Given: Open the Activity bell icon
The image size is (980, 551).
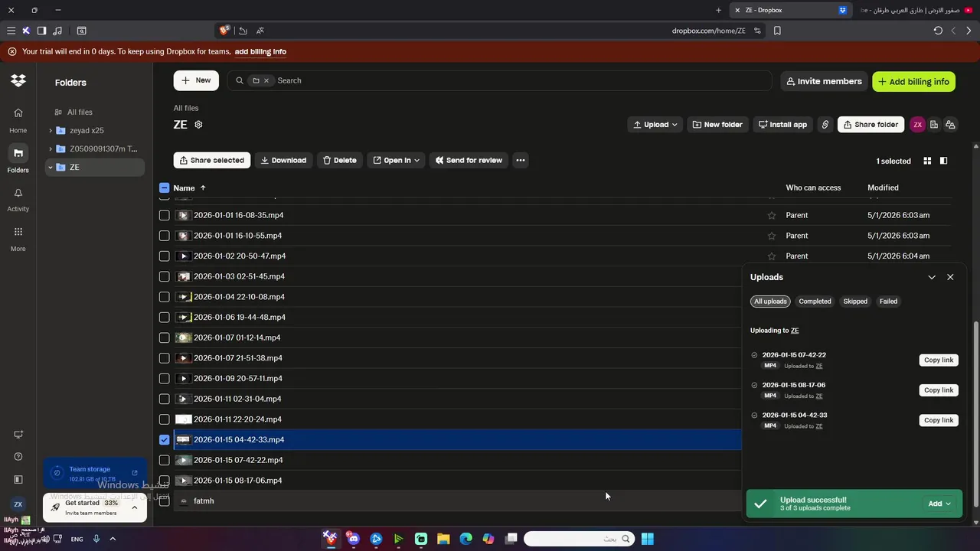Looking at the screenshot, I should (x=18, y=193).
